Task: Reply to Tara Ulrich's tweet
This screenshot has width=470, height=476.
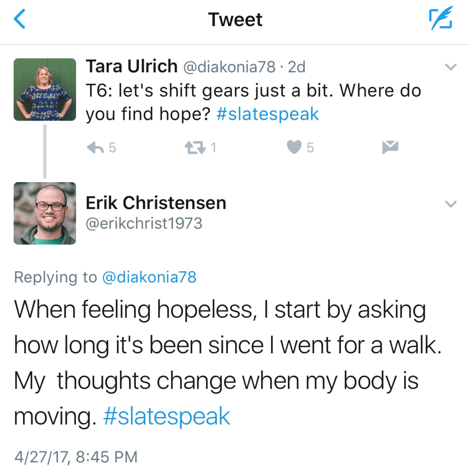Action: point(95,148)
